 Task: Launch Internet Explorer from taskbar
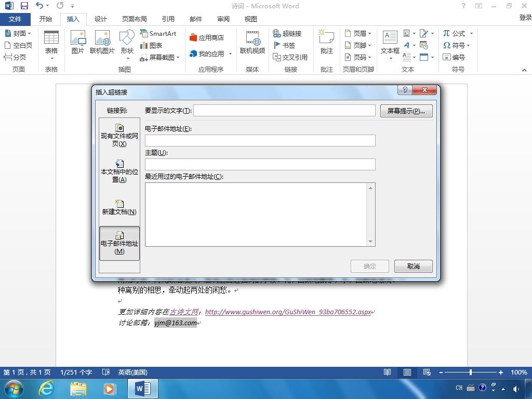pyautogui.click(x=46, y=389)
